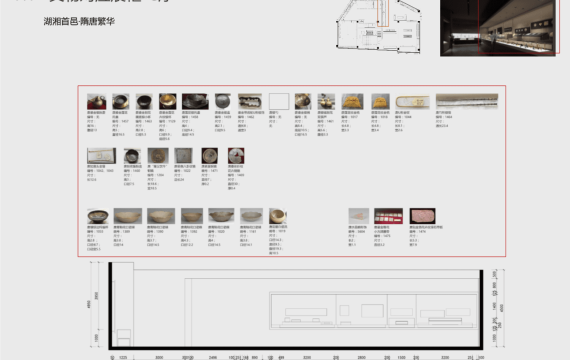Select the pale arrowhead fragment thumbnail
Screen dimensions: 570x360
(358, 216)
